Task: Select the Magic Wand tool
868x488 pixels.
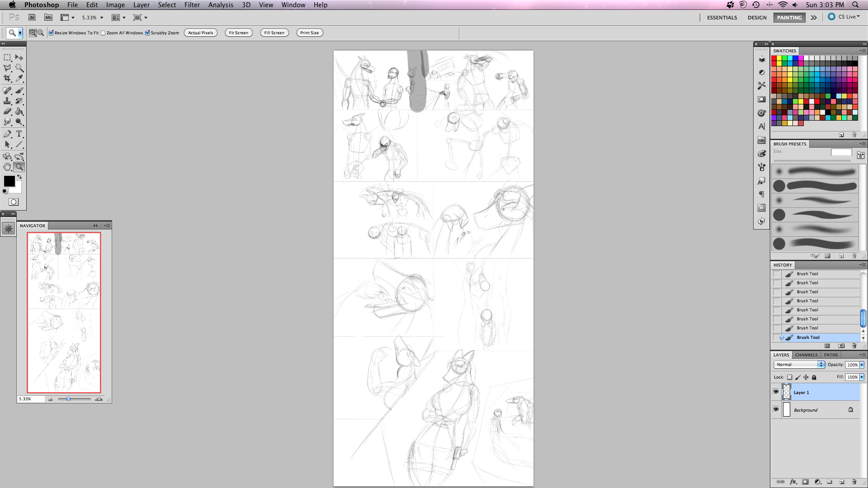Action: tap(19, 68)
